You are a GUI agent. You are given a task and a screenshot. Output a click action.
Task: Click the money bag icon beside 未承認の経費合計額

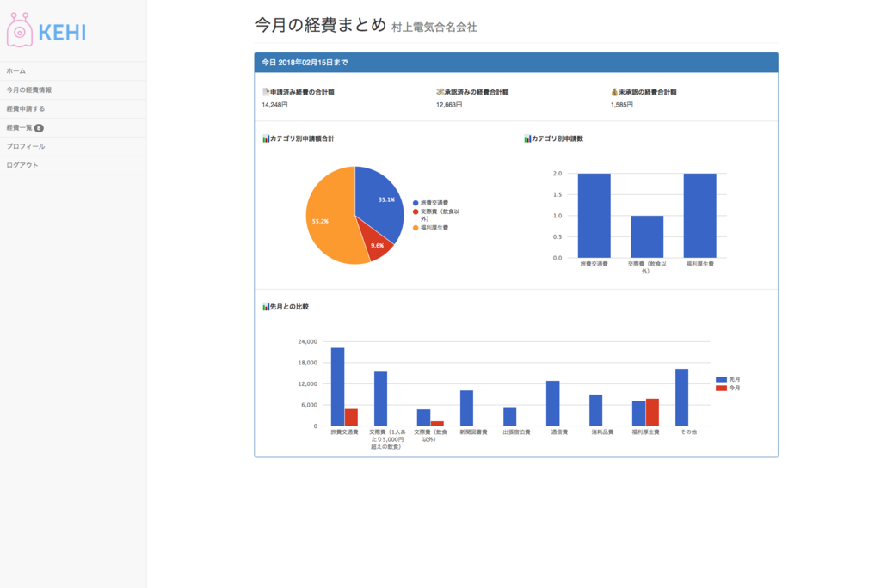614,92
